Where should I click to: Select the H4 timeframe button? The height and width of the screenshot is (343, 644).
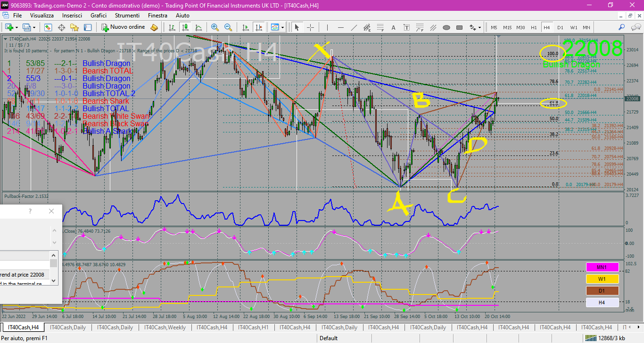click(x=547, y=27)
